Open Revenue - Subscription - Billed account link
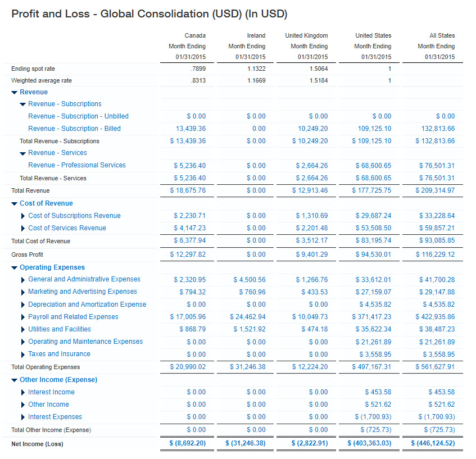This screenshot has width=476, height=459. pos(74,129)
